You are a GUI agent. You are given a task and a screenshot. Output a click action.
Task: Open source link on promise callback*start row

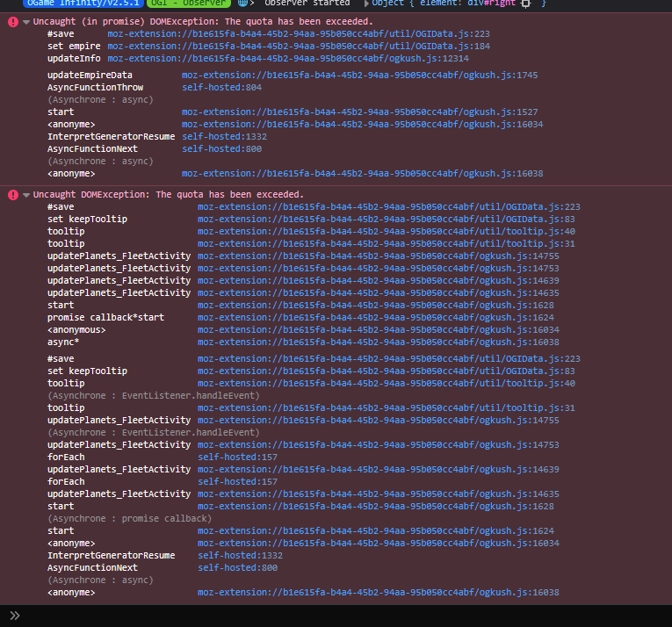coord(375,318)
